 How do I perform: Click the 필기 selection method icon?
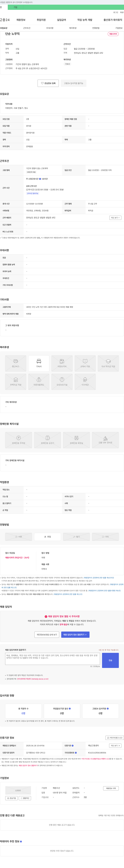coord(76,537)
